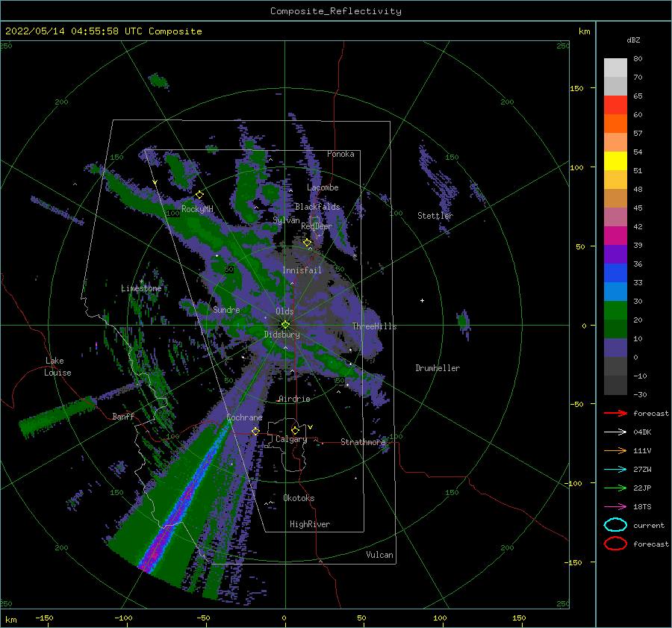The image size is (672, 628).
Task: Click the ThreeHills city label
Action: pos(375,326)
